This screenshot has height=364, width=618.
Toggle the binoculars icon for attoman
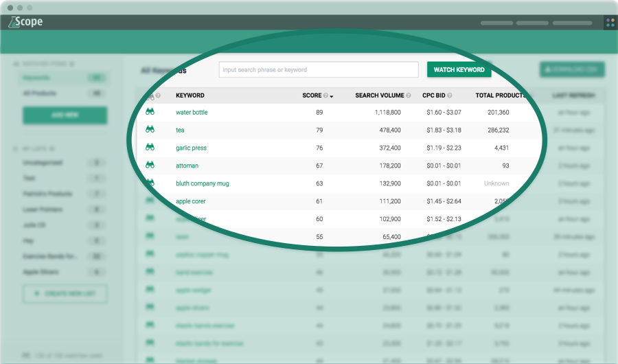pos(150,165)
